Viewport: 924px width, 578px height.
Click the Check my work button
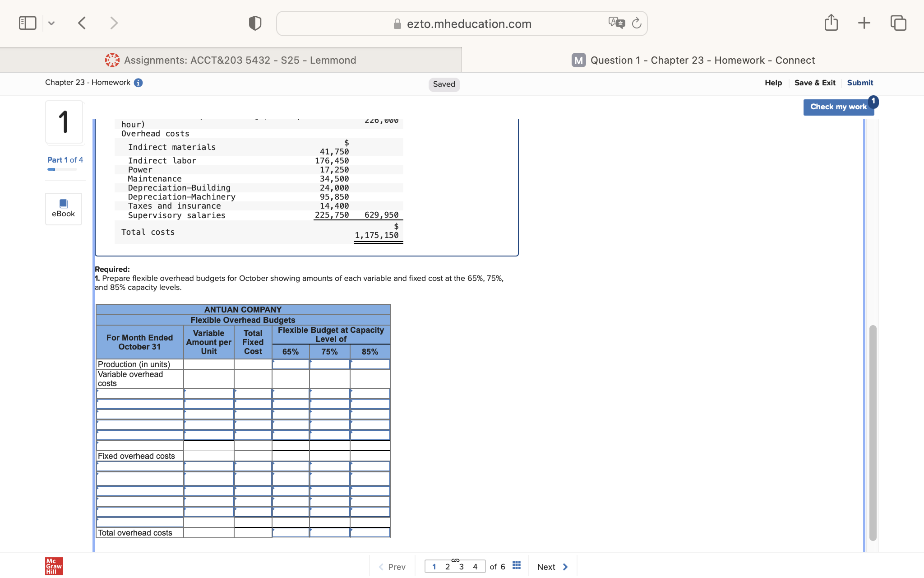point(838,107)
